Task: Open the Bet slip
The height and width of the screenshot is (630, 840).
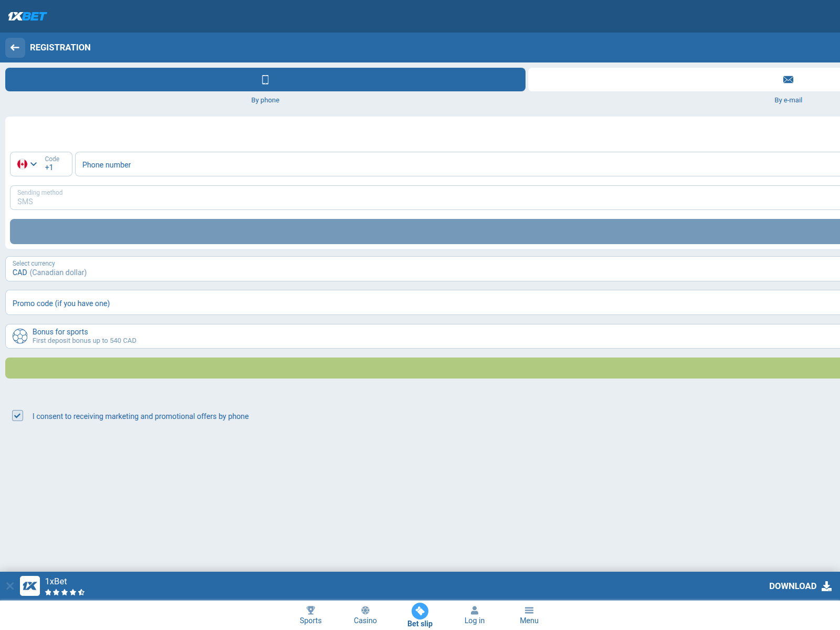Action: click(x=420, y=615)
